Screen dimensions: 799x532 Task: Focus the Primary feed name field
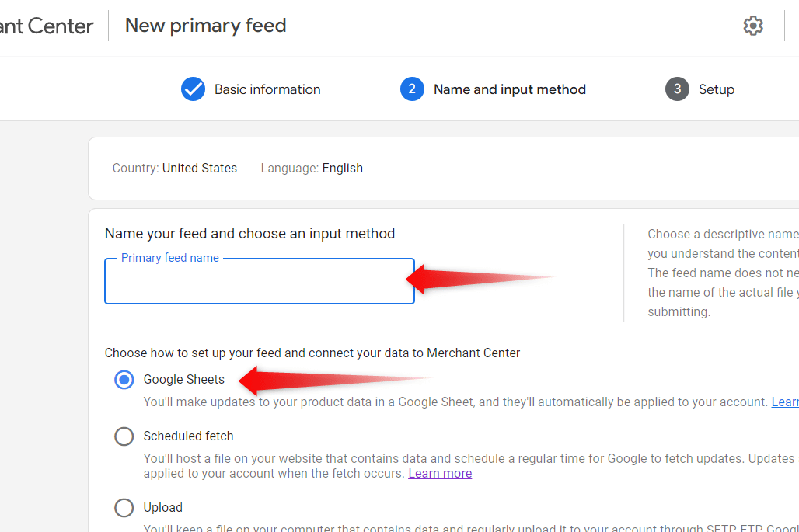click(260, 281)
